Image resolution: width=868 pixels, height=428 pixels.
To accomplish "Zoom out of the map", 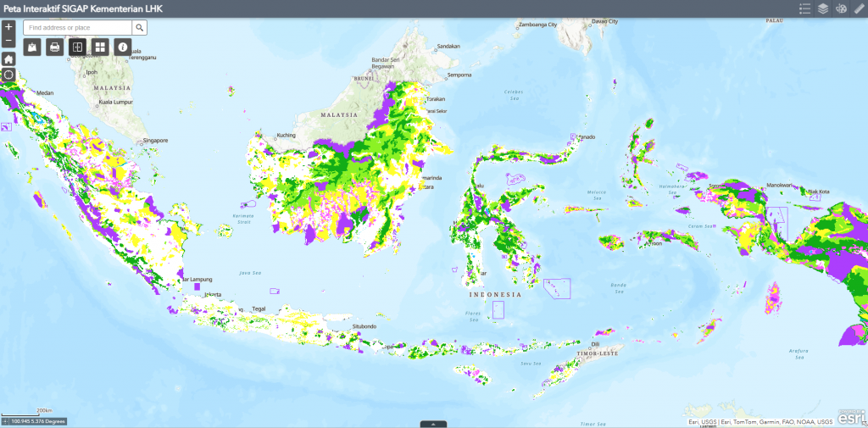I will pos(8,41).
